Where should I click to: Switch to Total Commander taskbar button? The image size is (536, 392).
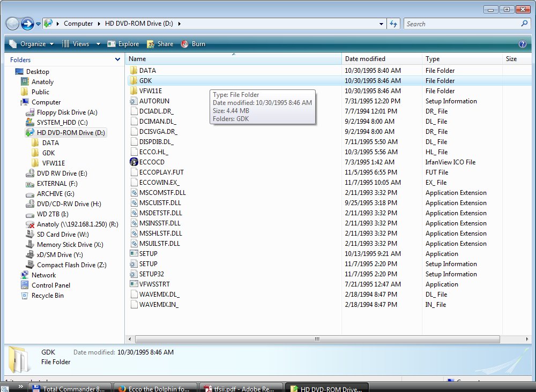71,388
